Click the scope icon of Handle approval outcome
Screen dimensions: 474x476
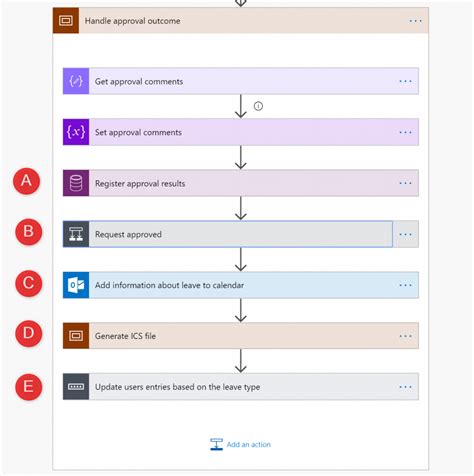point(66,21)
